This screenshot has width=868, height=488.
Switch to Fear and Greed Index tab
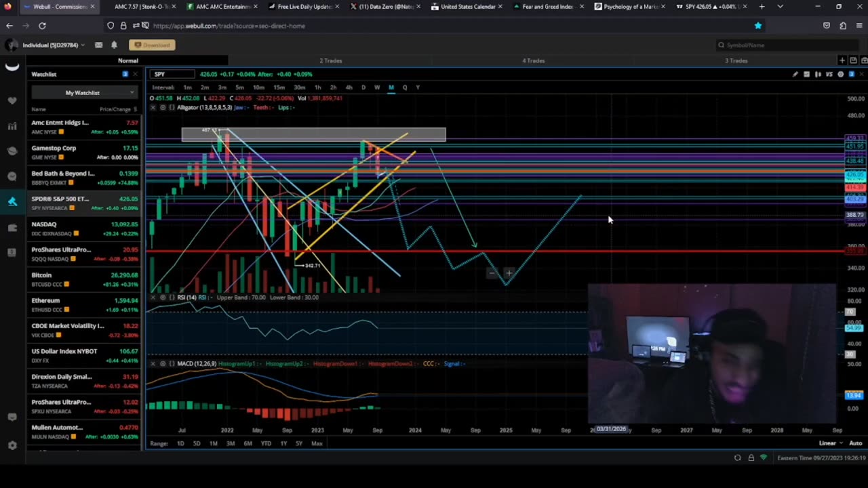coord(548,7)
